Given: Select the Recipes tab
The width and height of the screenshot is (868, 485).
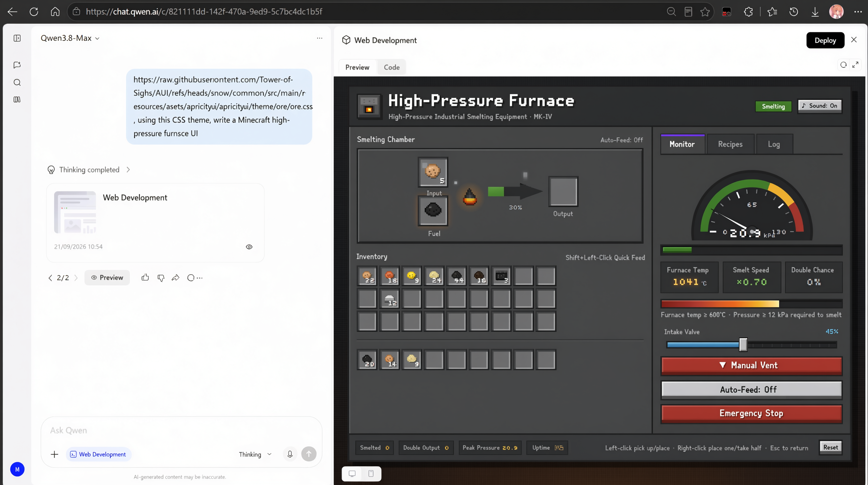Looking at the screenshot, I should click(730, 144).
